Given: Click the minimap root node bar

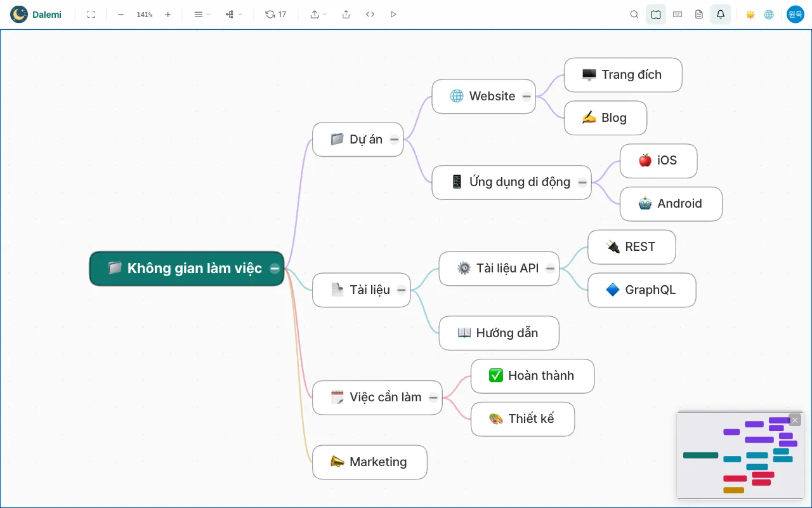Looking at the screenshot, I should point(700,455).
